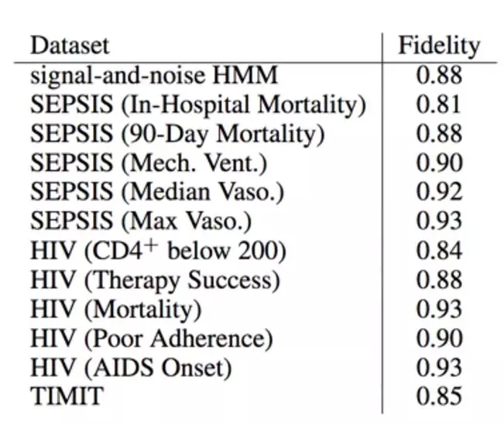Select the 0.85 fidelity value for TIMIT
This screenshot has width=504, height=425.
439,397
